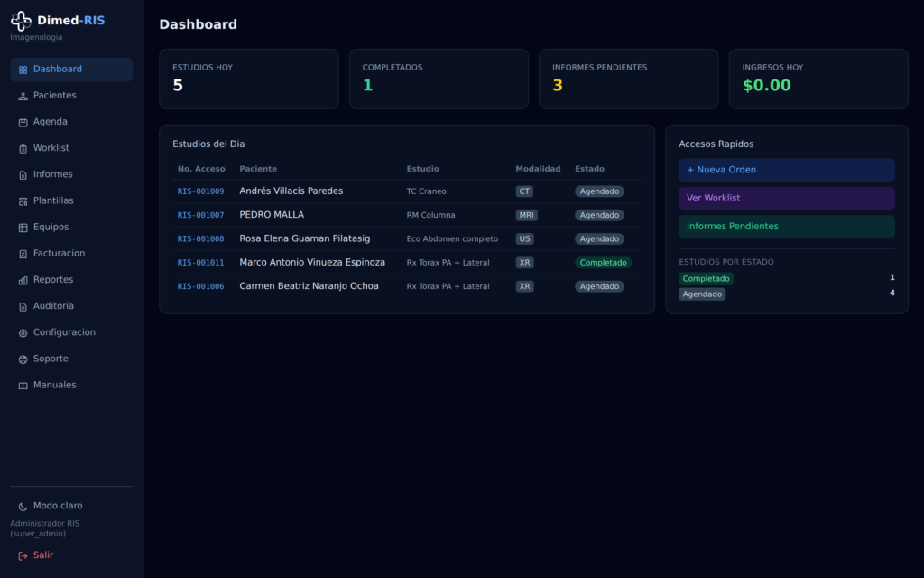Open Informes Pendientes quick access button
This screenshot has width=924, height=578.
[x=787, y=227]
